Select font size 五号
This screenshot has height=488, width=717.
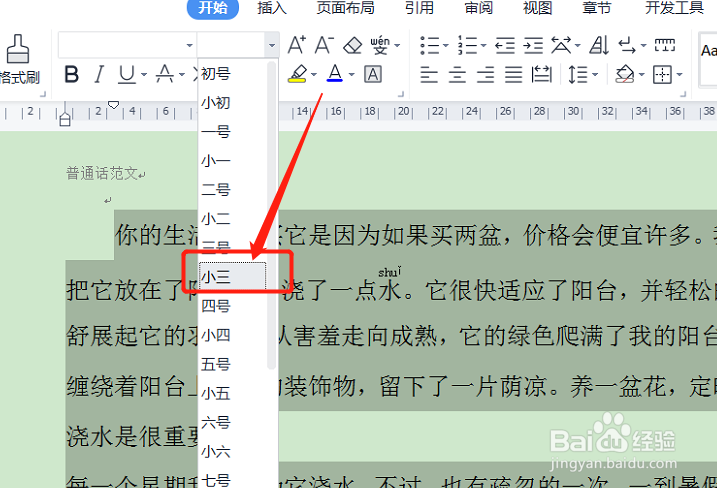pyautogui.click(x=232, y=365)
